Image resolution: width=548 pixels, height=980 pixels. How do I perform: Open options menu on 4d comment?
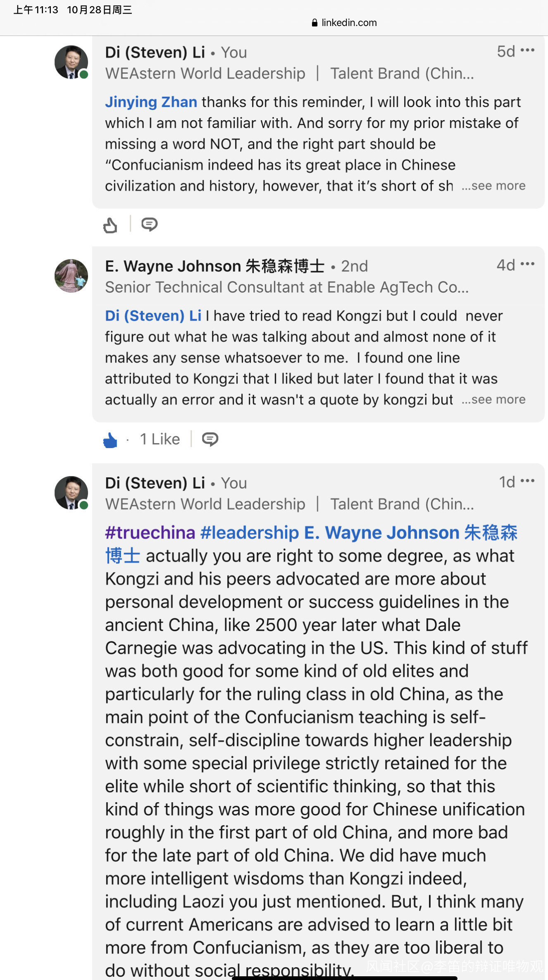527,264
